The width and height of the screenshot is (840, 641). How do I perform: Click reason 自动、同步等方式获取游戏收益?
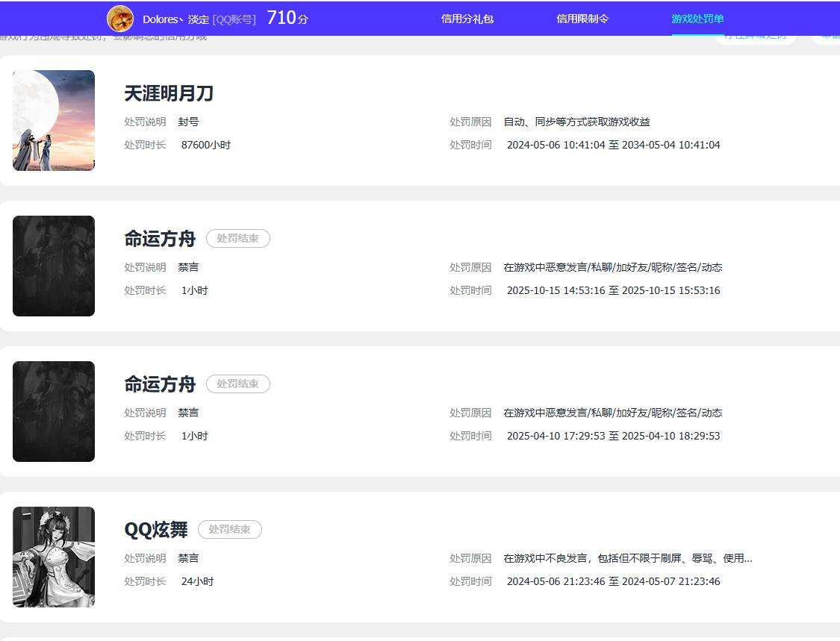click(x=576, y=122)
